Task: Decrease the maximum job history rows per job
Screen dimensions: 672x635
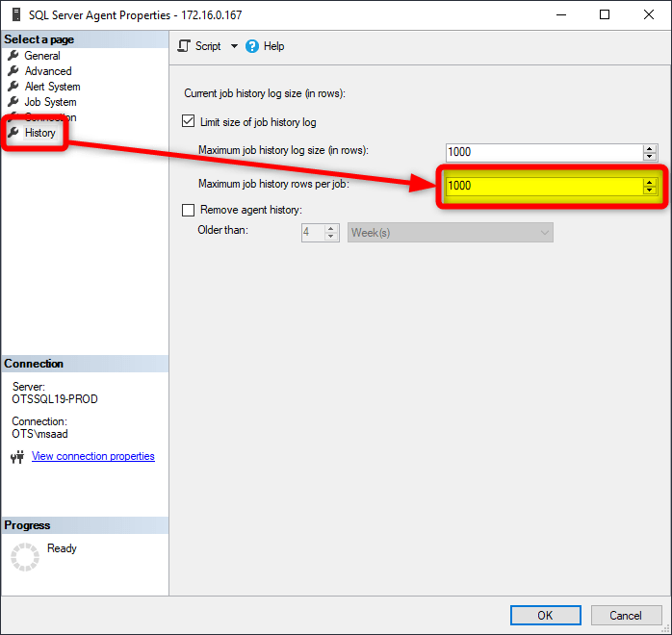Action: [650, 190]
